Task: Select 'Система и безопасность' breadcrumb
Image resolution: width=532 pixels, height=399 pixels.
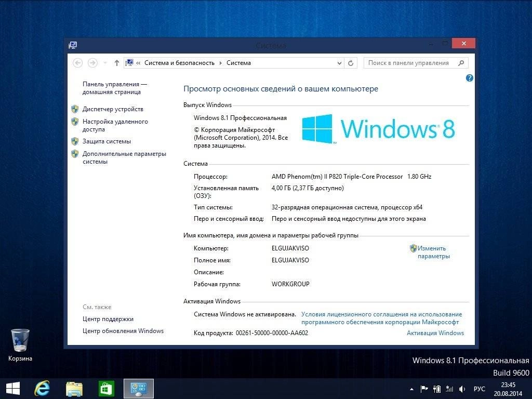Action: pos(179,63)
